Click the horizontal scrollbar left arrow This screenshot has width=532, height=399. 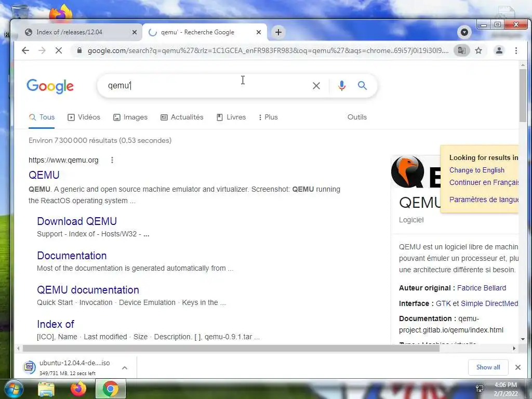click(18, 348)
